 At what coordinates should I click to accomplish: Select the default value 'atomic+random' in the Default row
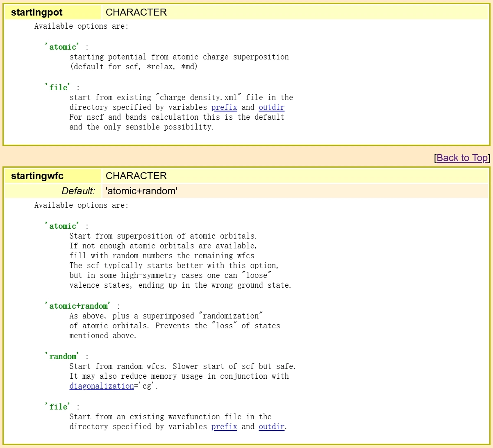tap(141, 191)
